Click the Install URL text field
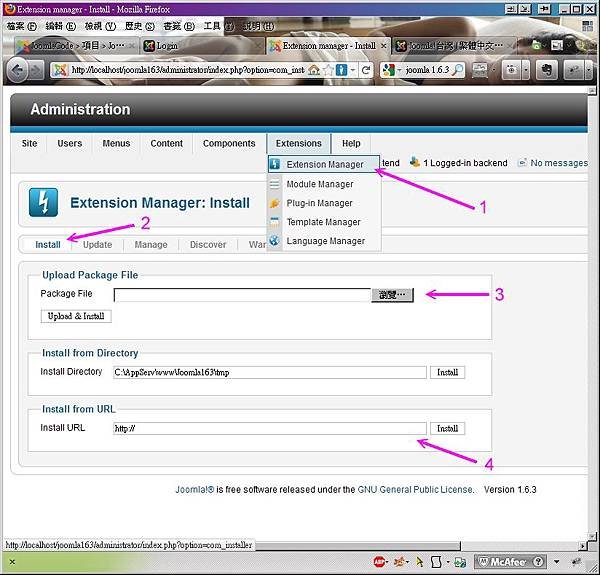The image size is (600, 575). pyautogui.click(x=270, y=428)
